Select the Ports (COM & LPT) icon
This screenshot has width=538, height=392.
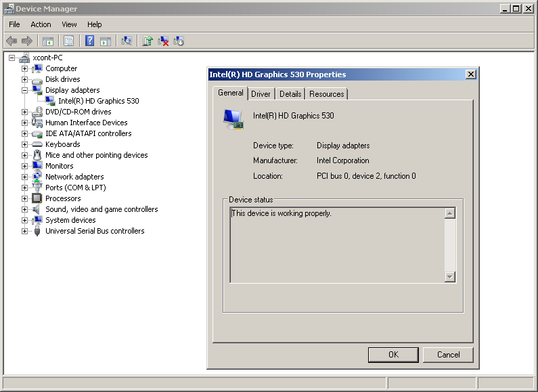37,188
